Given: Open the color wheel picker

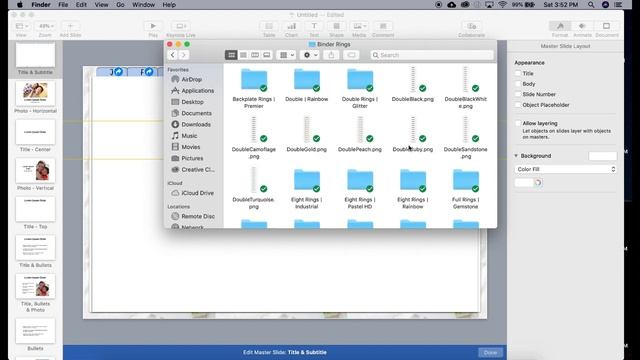Looking at the screenshot, I should tap(538, 182).
